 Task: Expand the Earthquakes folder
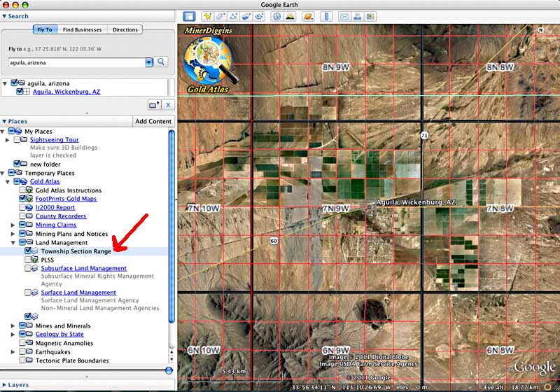(13, 351)
